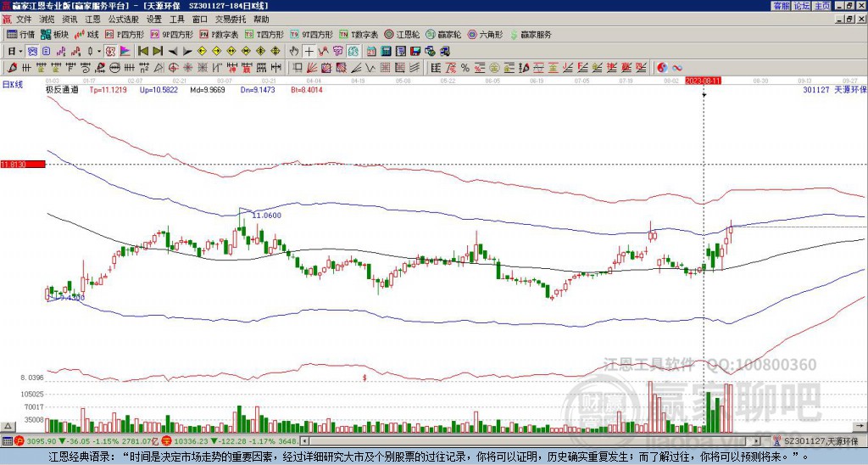Click the 主页 button
Image resolution: width=868 pixels, height=465 pixels.
pos(822,6)
